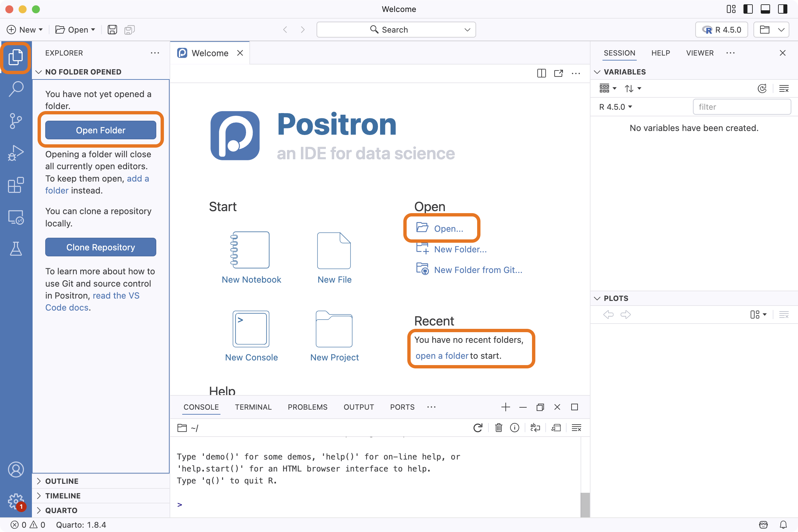Switch to the HELP tab
Viewport: 798px width, 532px height.
[661, 53]
